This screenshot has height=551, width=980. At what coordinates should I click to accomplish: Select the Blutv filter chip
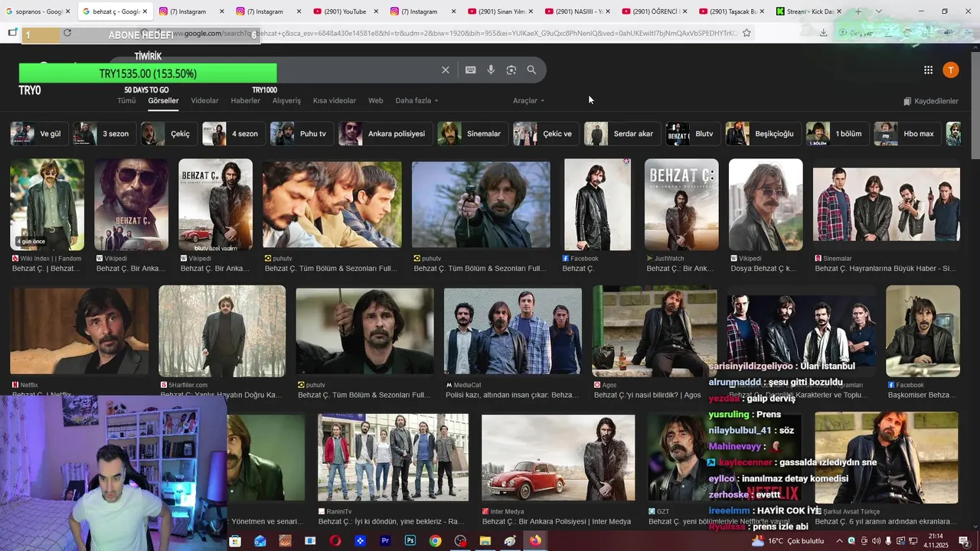click(691, 133)
